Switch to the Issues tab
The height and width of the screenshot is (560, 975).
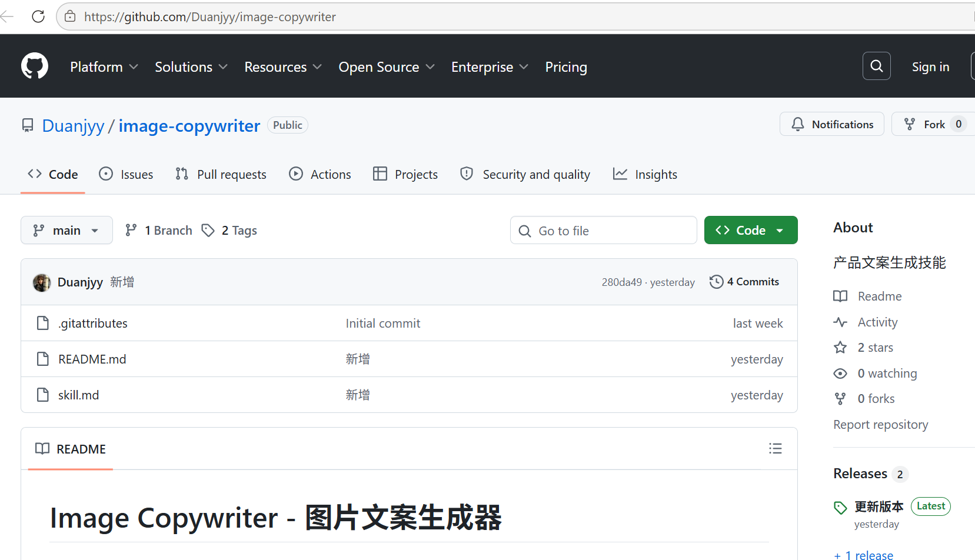126,174
